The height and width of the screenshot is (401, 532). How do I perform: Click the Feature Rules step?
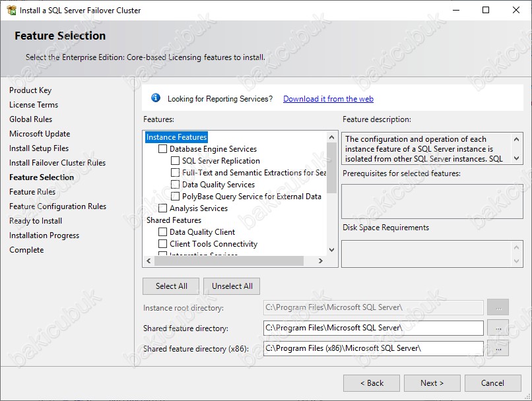pyautogui.click(x=32, y=192)
